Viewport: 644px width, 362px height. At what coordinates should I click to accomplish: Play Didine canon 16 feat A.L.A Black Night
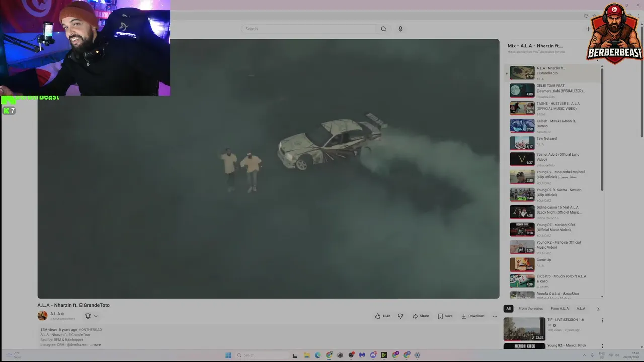click(x=553, y=212)
